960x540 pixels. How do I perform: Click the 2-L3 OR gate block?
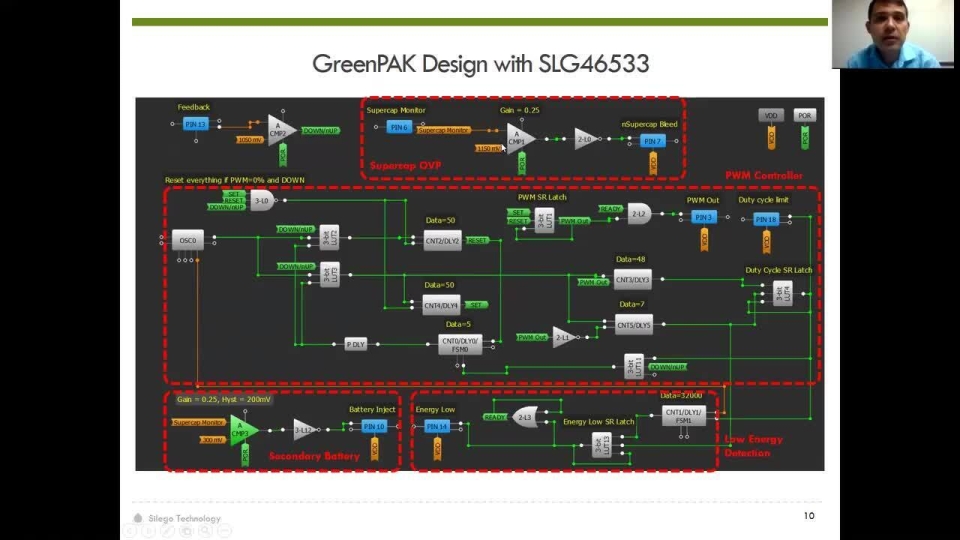click(x=526, y=416)
